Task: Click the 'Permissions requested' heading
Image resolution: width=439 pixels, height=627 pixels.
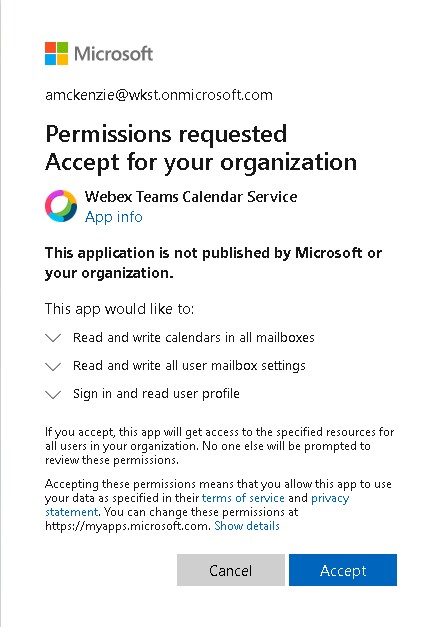Action: coord(166,134)
